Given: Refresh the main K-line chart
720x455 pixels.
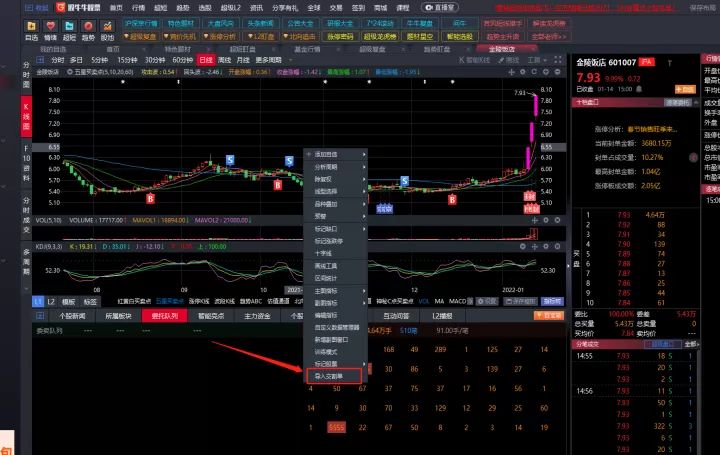Looking at the screenshot, I should point(534,72).
